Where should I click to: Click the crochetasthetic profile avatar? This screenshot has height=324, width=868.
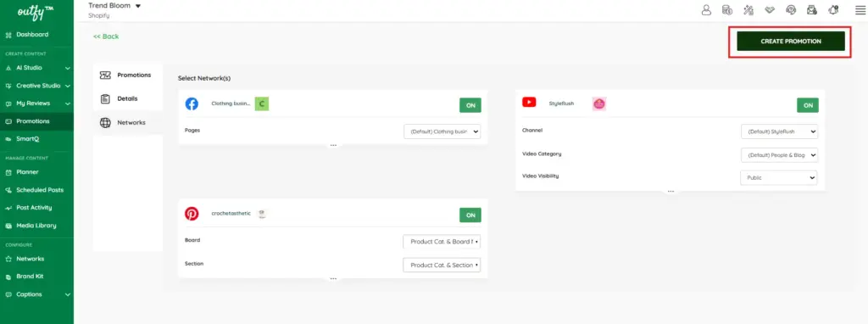point(263,214)
